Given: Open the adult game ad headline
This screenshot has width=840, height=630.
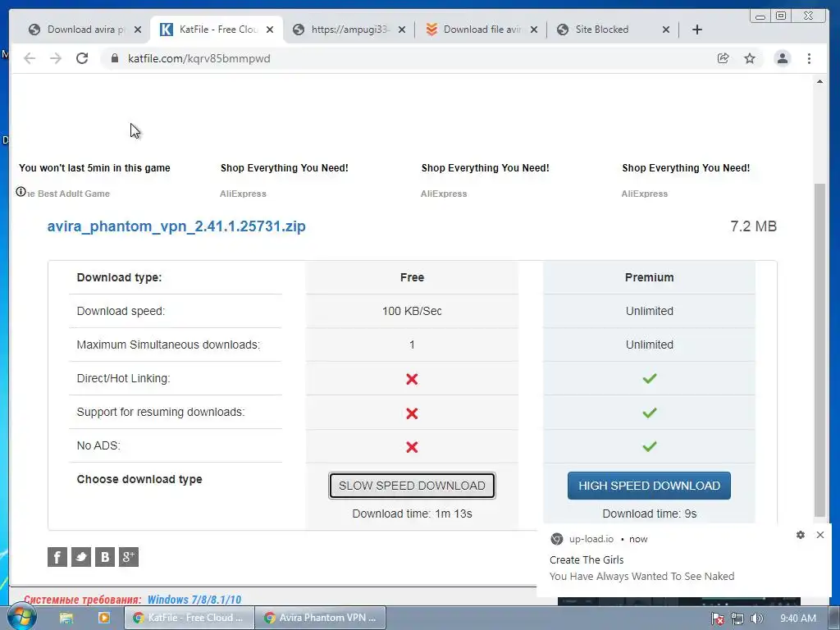Looking at the screenshot, I should pyautogui.click(x=94, y=167).
